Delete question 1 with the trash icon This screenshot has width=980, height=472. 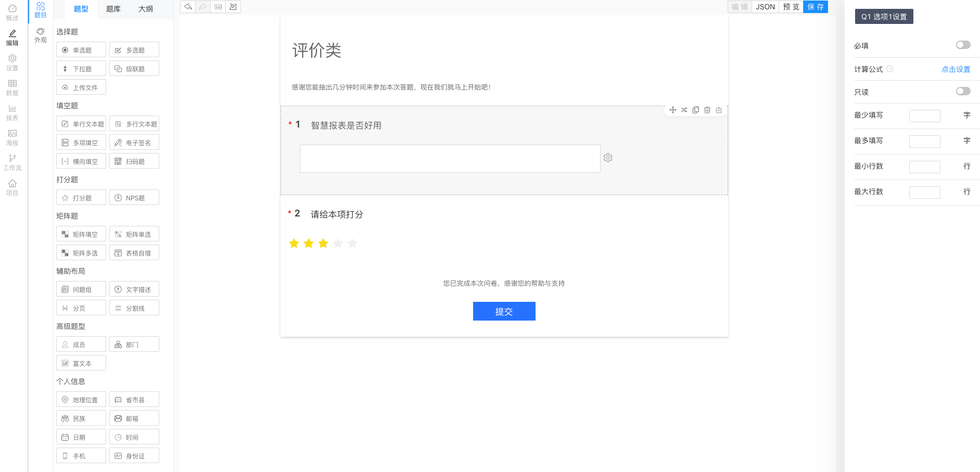coord(707,110)
